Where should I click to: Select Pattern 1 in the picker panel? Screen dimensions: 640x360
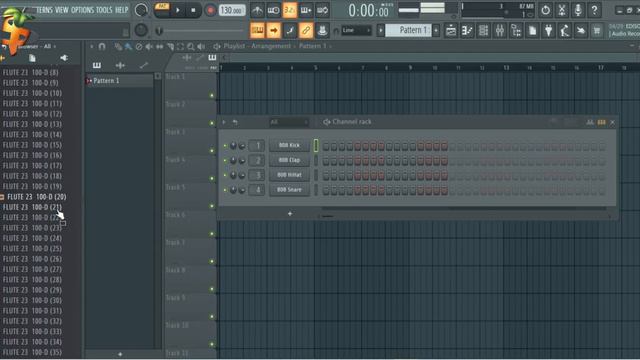[x=119, y=81]
